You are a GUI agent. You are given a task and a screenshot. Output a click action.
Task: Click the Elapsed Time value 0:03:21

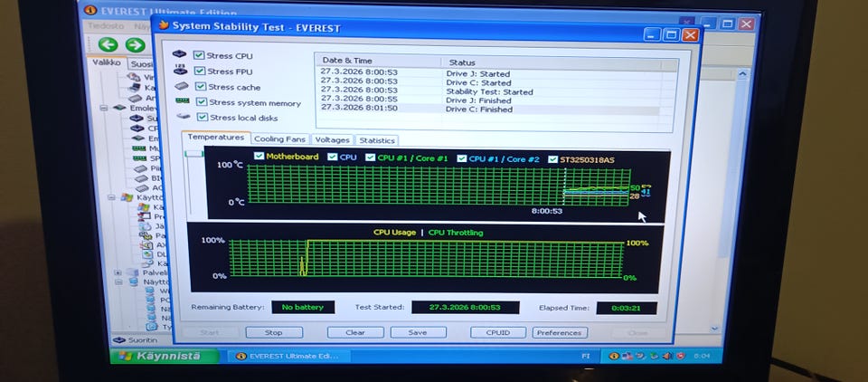tap(627, 308)
